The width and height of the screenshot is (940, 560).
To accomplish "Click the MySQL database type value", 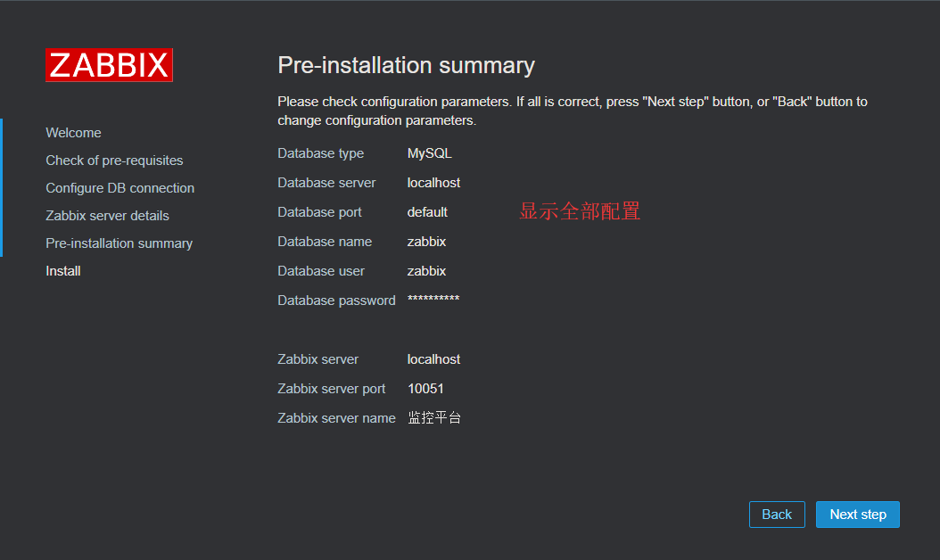I will click(430, 153).
